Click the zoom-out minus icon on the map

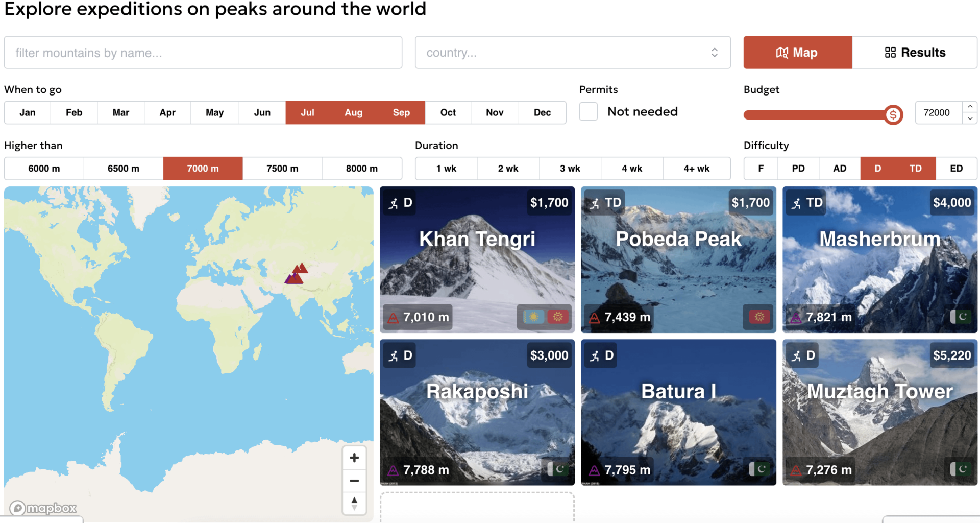click(x=354, y=481)
